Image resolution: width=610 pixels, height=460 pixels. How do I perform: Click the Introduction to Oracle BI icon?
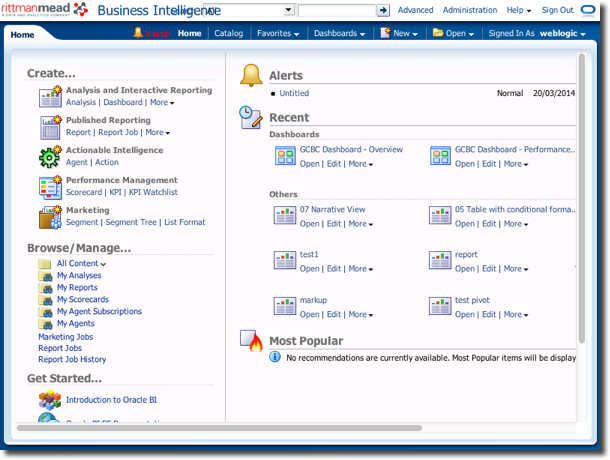[50, 400]
